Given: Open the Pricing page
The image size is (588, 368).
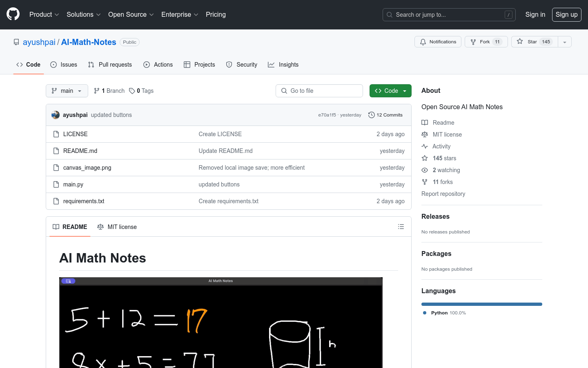Looking at the screenshot, I should (x=216, y=14).
